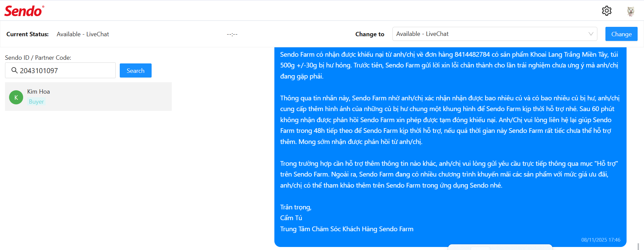
Task: Click the blue Sendo Farm message bubble
Action: click(x=450, y=147)
